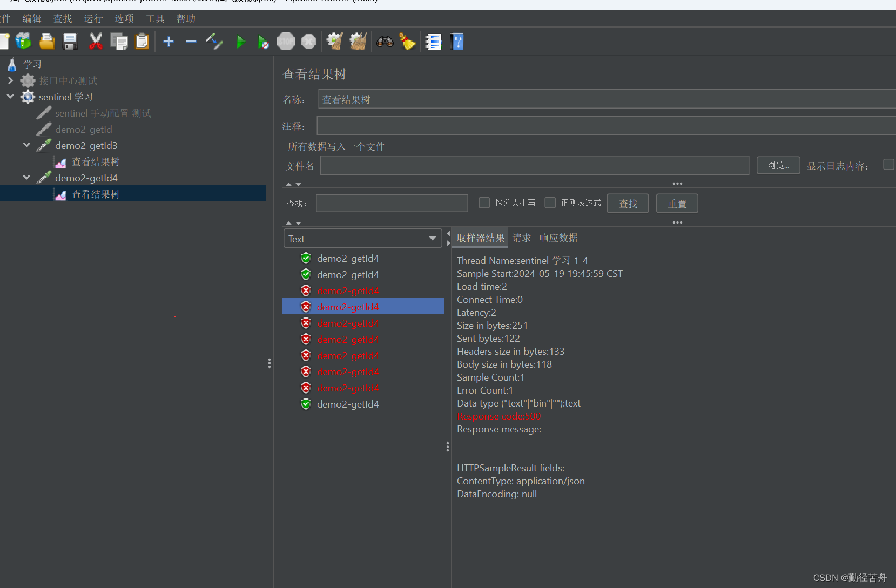The image size is (896, 588).
Task: Start test without pauses icon
Action: point(263,42)
